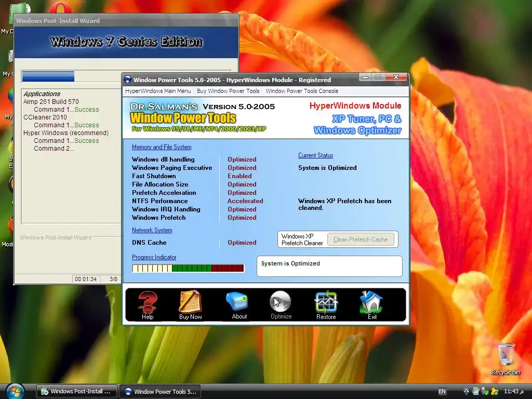
Task: Click the Windows dll handling label
Action: (163, 159)
